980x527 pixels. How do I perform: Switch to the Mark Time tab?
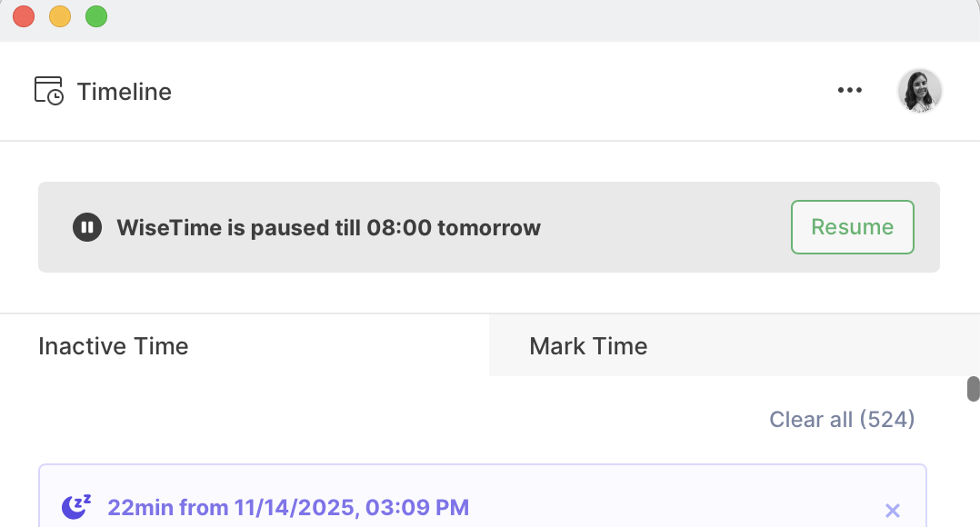coord(587,345)
